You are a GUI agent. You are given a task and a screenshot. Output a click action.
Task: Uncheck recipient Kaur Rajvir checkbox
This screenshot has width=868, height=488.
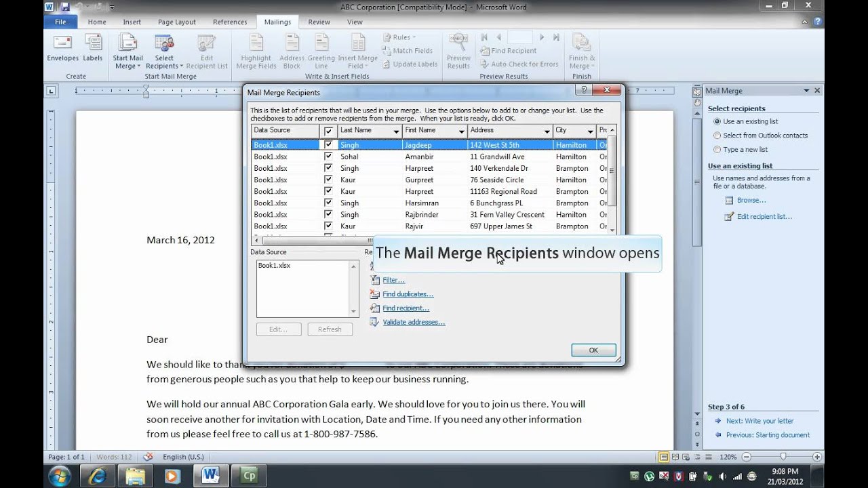(x=328, y=226)
